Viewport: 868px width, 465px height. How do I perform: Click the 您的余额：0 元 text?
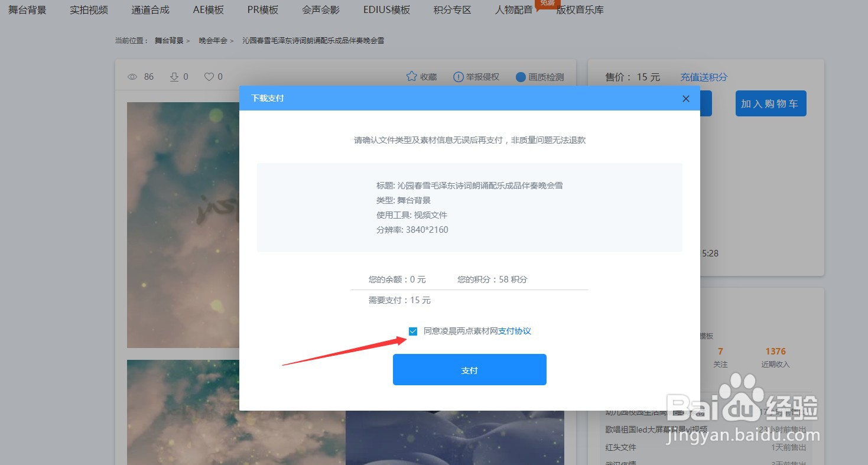pos(397,279)
